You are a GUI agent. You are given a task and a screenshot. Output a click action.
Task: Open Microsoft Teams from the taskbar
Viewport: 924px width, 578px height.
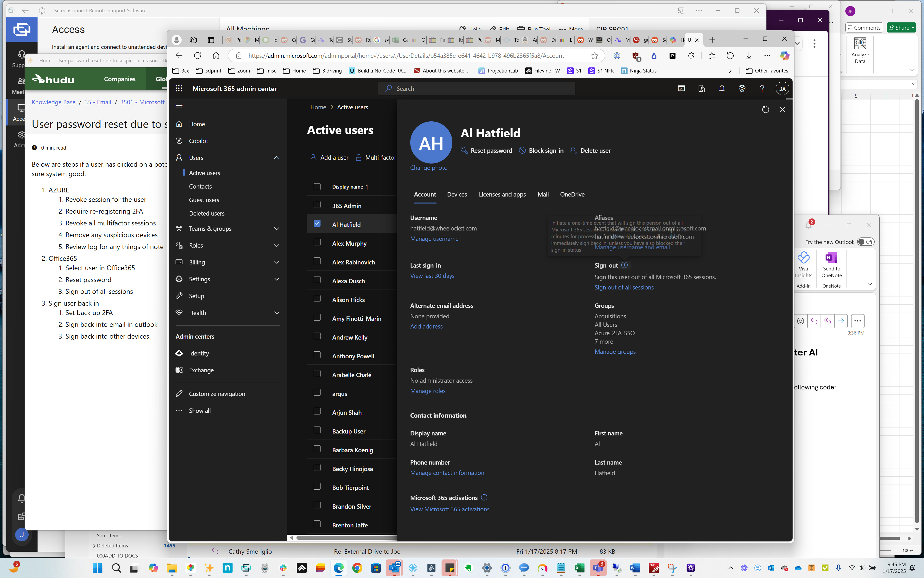tap(598, 568)
